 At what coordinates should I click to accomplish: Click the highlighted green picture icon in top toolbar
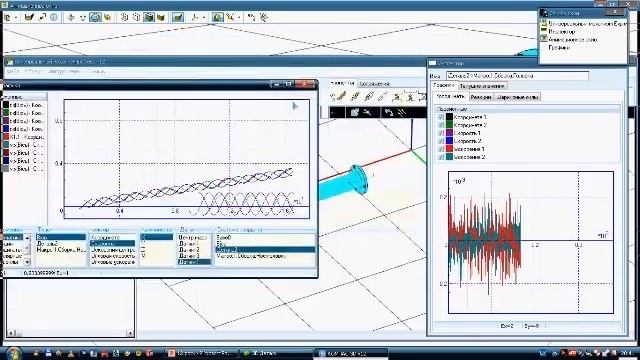(218, 17)
